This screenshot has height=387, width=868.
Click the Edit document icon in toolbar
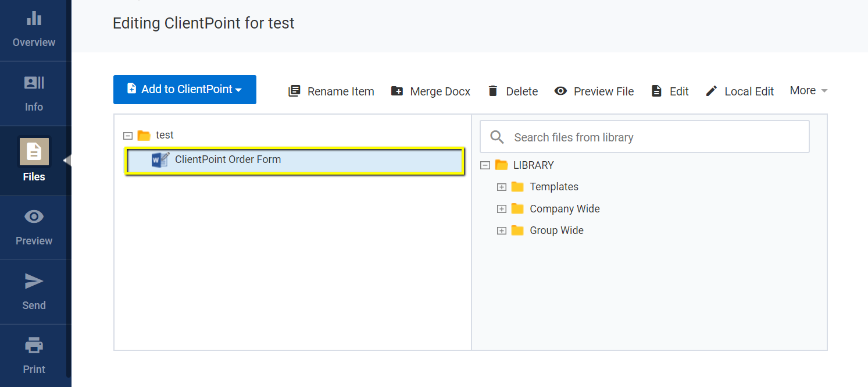pos(656,91)
